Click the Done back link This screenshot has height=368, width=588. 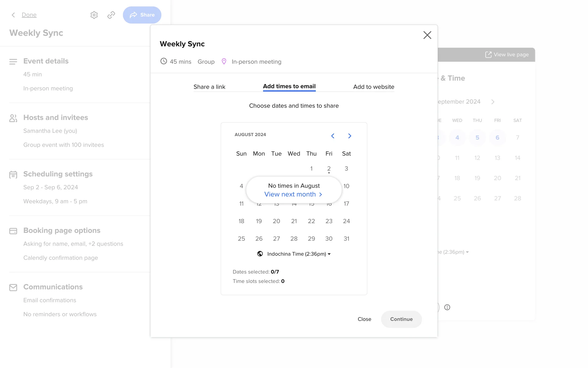pyautogui.click(x=29, y=15)
